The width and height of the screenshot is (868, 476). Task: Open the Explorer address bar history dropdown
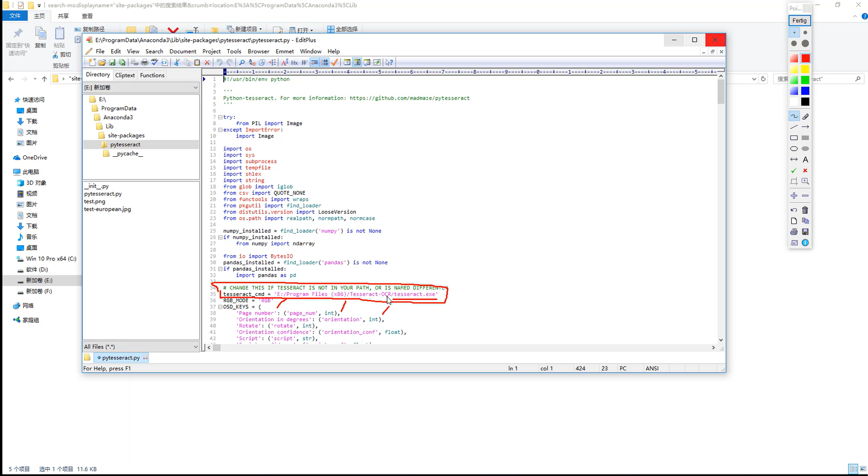(x=754, y=79)
